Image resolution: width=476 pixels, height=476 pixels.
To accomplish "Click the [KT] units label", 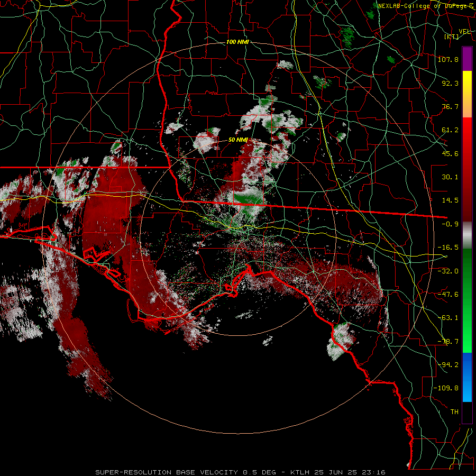I will pos(452,36).
